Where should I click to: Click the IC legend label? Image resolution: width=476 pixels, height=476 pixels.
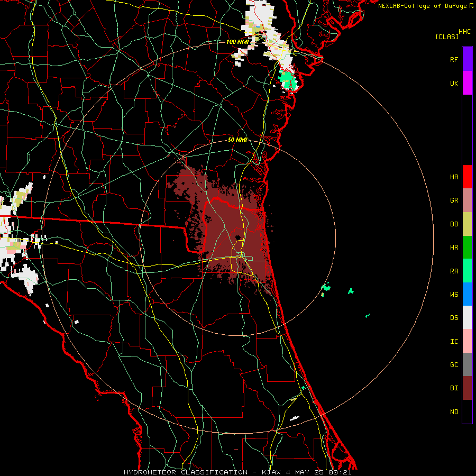click(454, 341)
